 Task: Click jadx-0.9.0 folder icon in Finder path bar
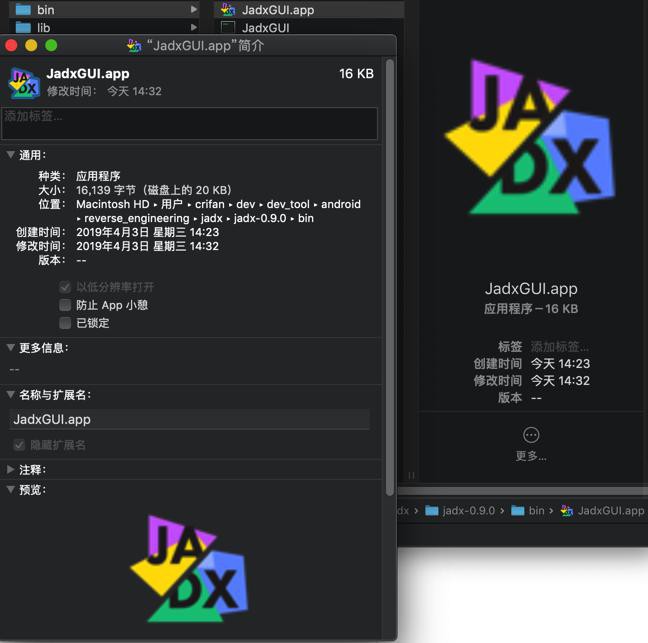click(x=431, y=511)
